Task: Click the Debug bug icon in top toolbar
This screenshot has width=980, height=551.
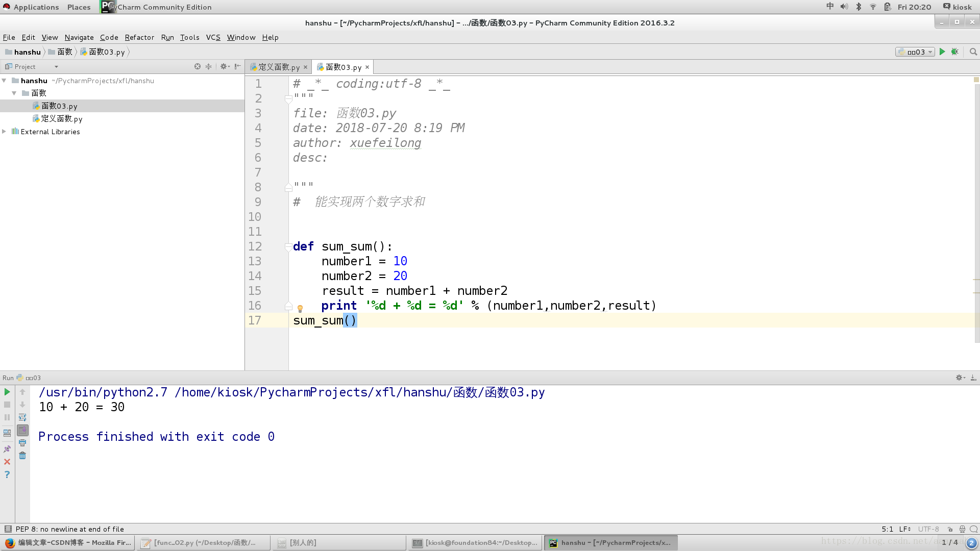Action: tap(954, 52)
